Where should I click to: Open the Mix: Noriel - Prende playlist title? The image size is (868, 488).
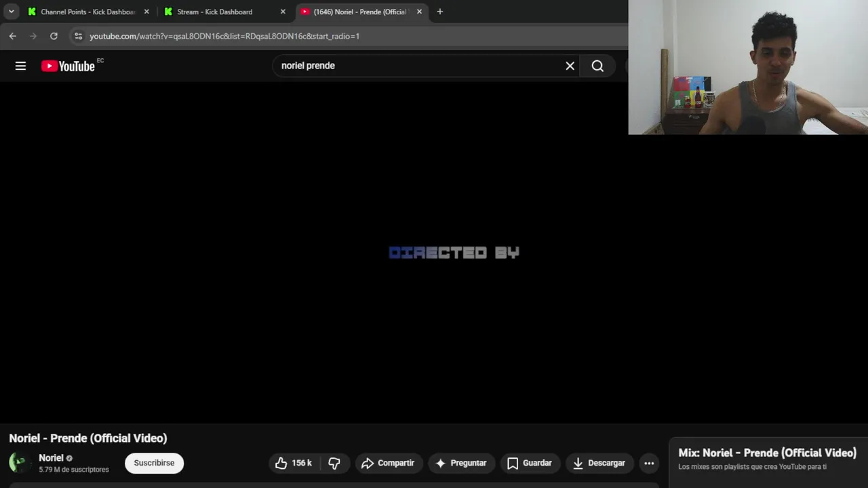tap(767, 453)
